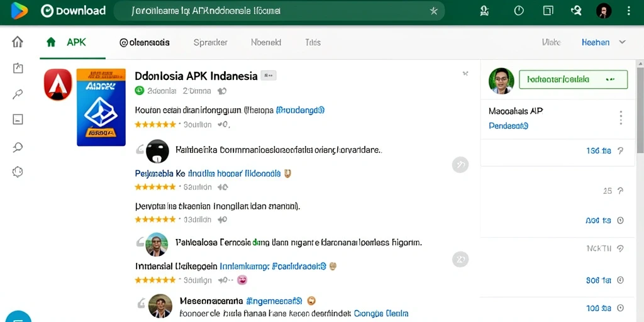Open Pejmabla Ke Indonesia link
644x322 pixels.
(x=208, y=174)
